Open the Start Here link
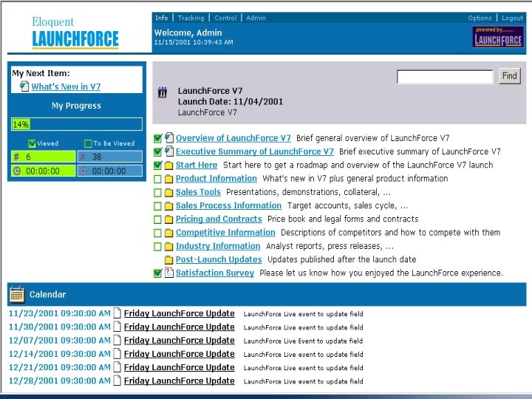The width and height of the screenshot is (532, 399). click(x=197, y=166)
